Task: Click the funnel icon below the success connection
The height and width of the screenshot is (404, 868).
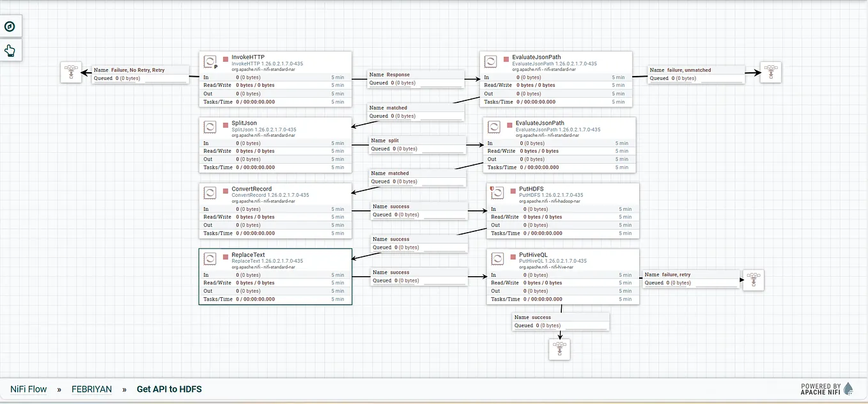Action: coord(559,348)
